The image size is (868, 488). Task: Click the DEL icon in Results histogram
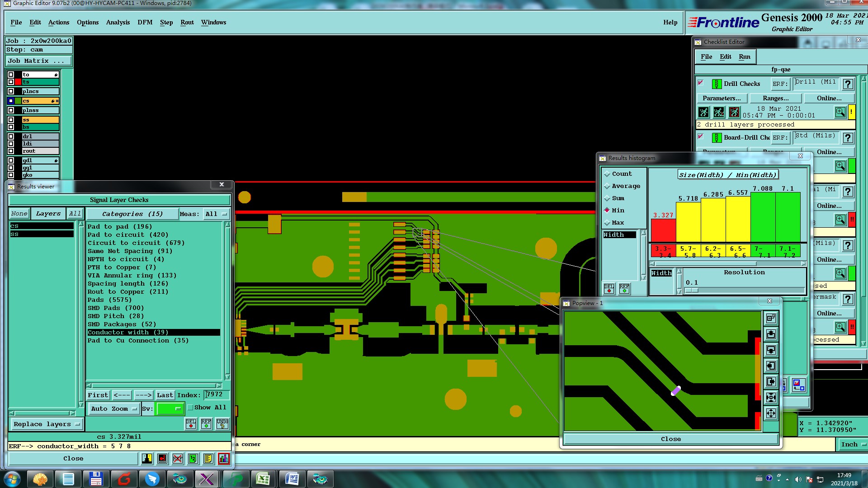(x=609, y=288)
